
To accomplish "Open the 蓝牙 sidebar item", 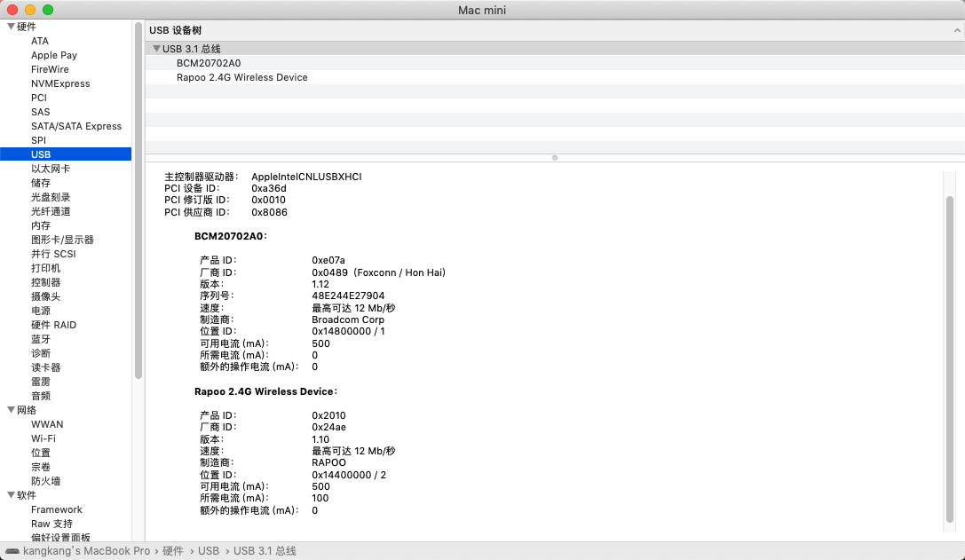I will coord(41,339).
